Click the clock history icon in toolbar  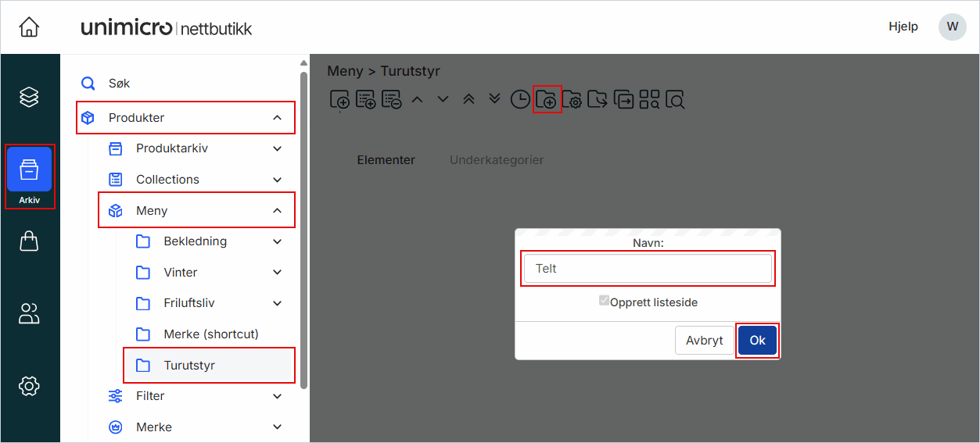click(520, 100)
